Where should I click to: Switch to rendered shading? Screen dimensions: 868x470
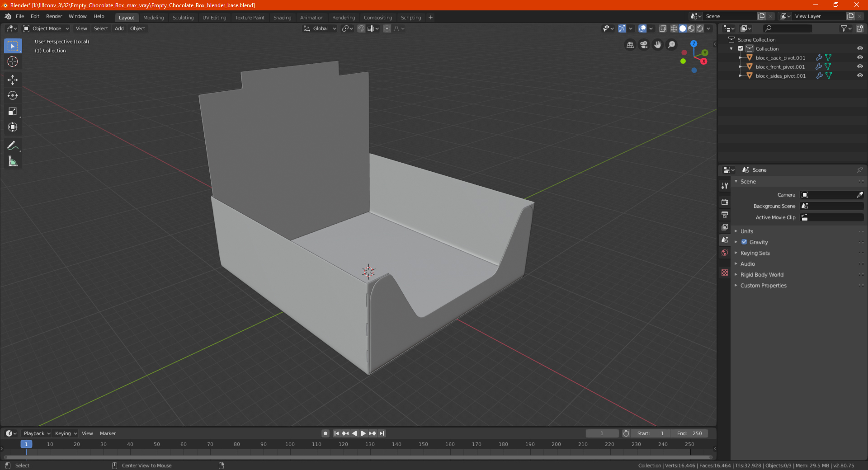point(700,28)
